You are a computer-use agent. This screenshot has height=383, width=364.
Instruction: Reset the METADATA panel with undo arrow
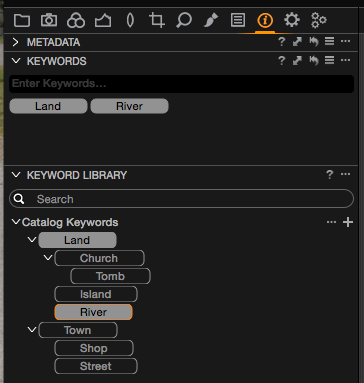[313, 41]
